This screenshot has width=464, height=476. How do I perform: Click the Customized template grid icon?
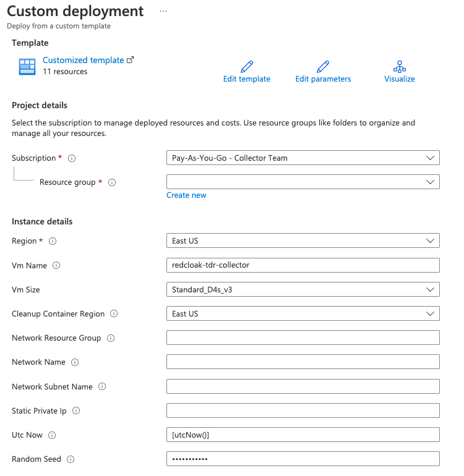click(x=27, y=67)
